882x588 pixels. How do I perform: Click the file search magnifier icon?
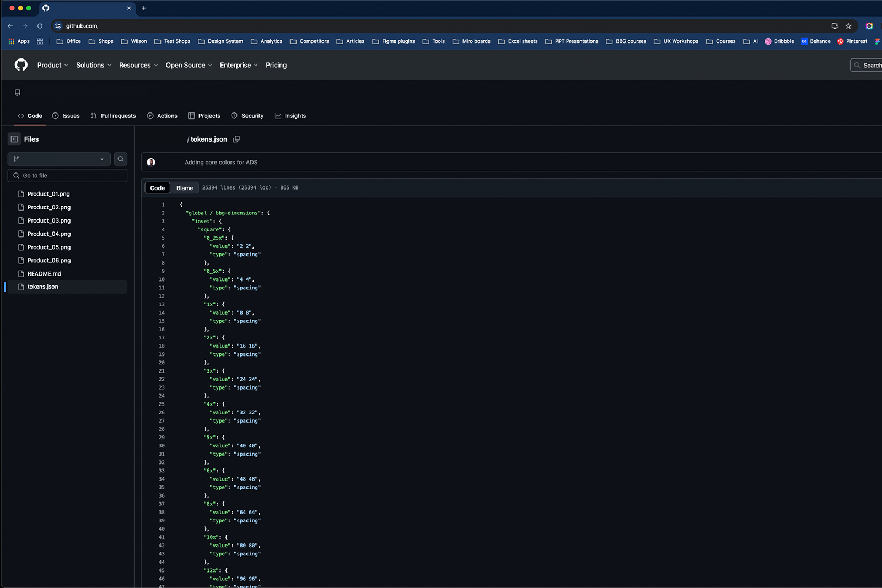click(120, 159)
